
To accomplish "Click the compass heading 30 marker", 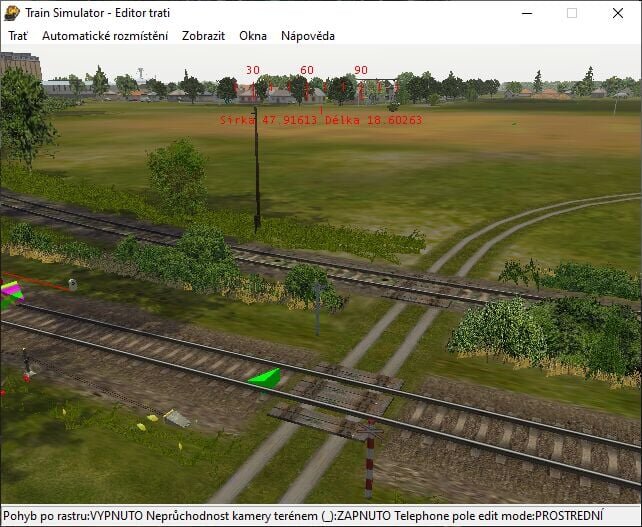I will (x=253, y=71).
